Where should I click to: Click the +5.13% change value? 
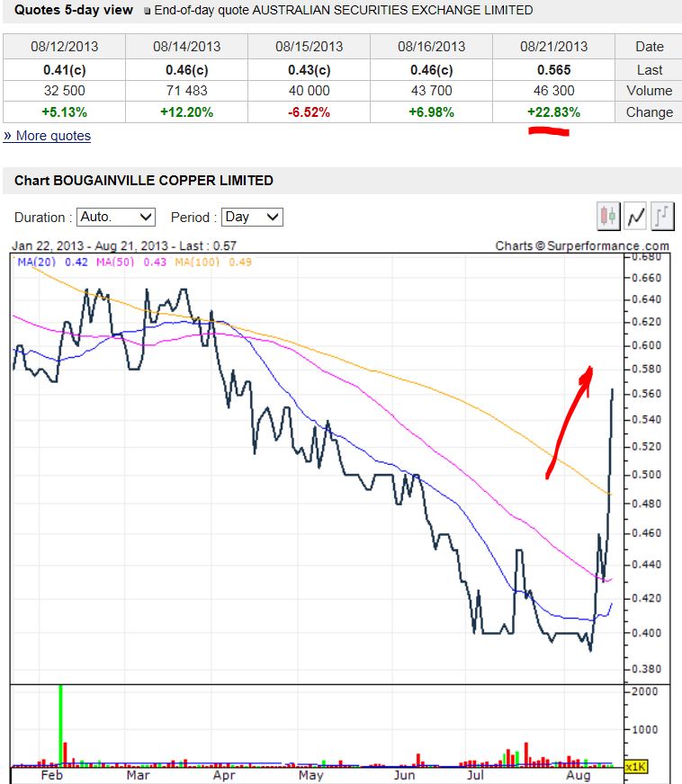(x=65, y=112)
